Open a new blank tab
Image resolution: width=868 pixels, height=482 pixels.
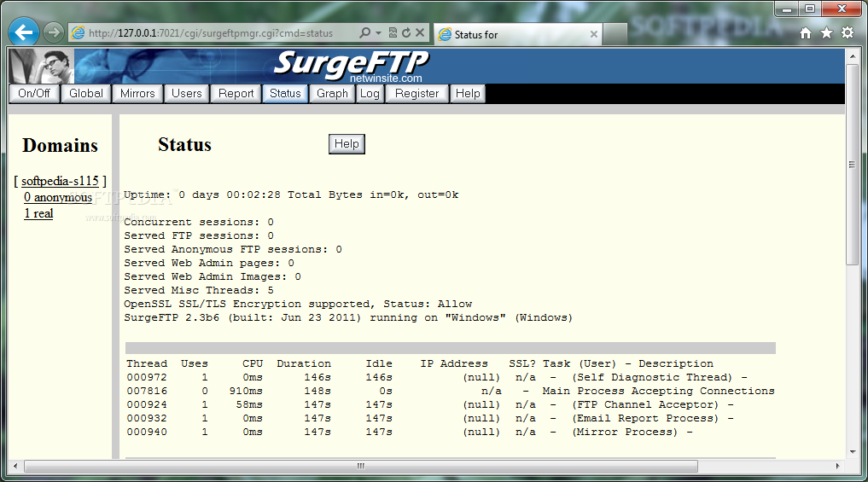pyautogui.click(x=615, y=34)
